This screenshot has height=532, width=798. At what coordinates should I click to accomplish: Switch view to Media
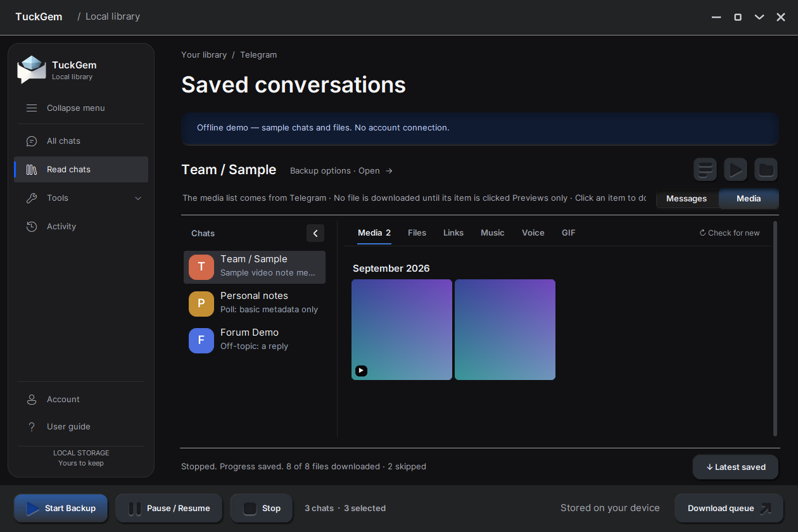(x=749, y=199)
